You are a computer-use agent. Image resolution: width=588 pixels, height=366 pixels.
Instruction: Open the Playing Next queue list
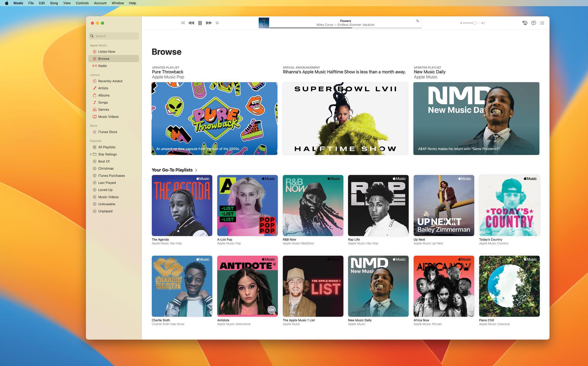[x=542, y=23]
